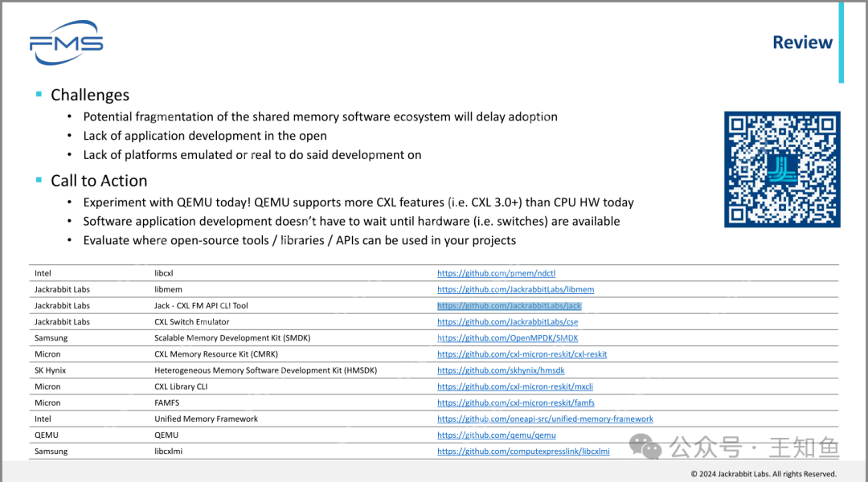The height and width of the screenshot is (482, 868).
Task: Click the Call to Action heading
Action: 99,181
